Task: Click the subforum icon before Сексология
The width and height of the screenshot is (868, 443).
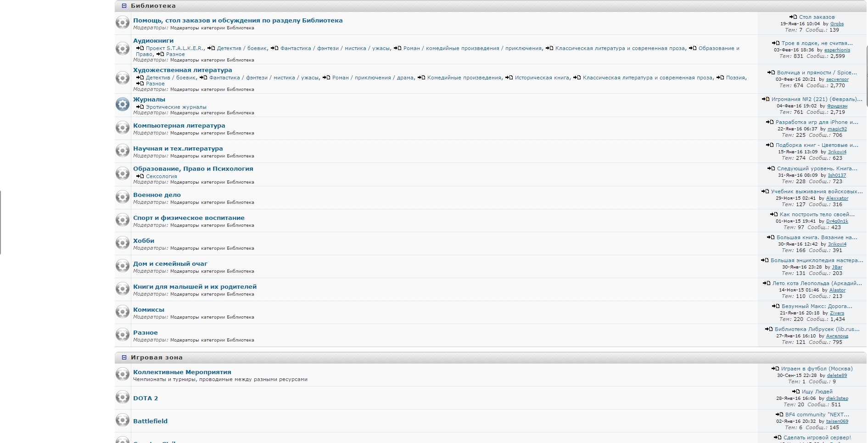Action: click(140, 176)
